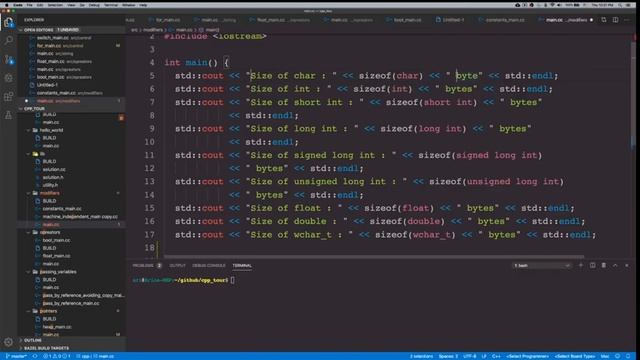The width and height of the screenshot is (640, 360).
Task: Add a new terminal with plus icon
Action: tap(580, 265)
